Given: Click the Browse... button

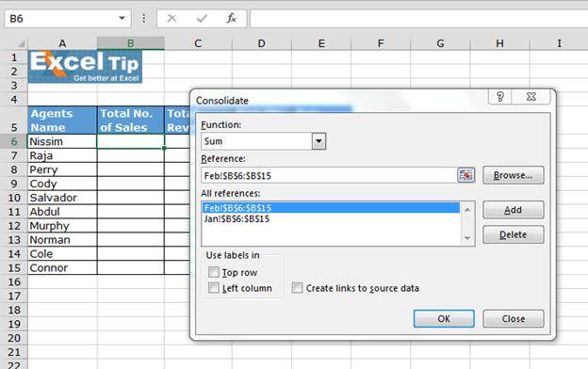Looking at the screenshot, I should (513, 175).
